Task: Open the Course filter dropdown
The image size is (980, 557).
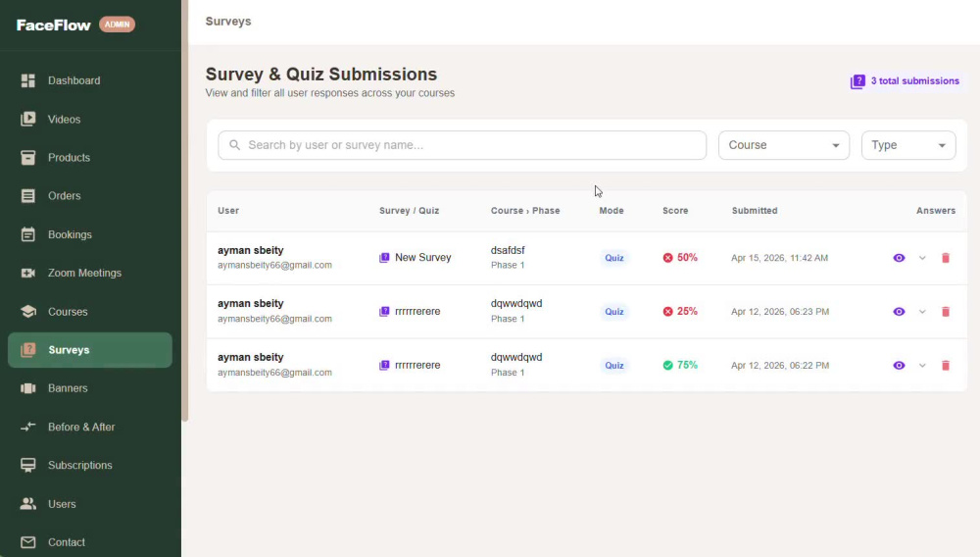Action: coord(784,145)
